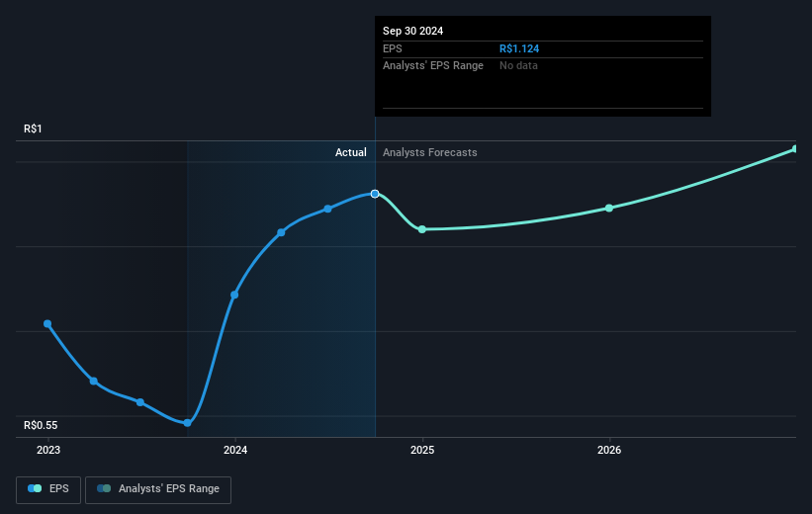This screenshot has width=812, height=514.
Task: Toggle the Analysts' EPS Range legend
Action: click(158, 489)
